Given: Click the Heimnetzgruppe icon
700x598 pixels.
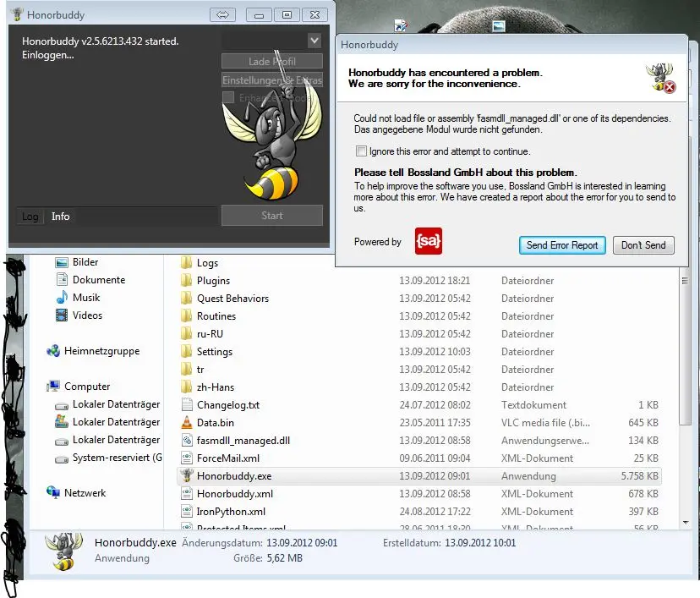Looking at the screenshot, I should (53, 351).
